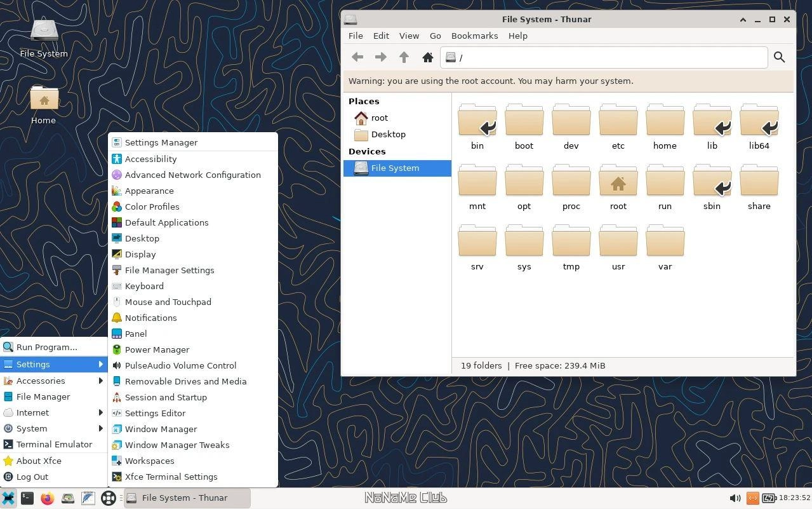The width and height of the screenshot is (812, 509).
Task: Open About Xfce
Action: pyautogui.click(x=54, y=461)
